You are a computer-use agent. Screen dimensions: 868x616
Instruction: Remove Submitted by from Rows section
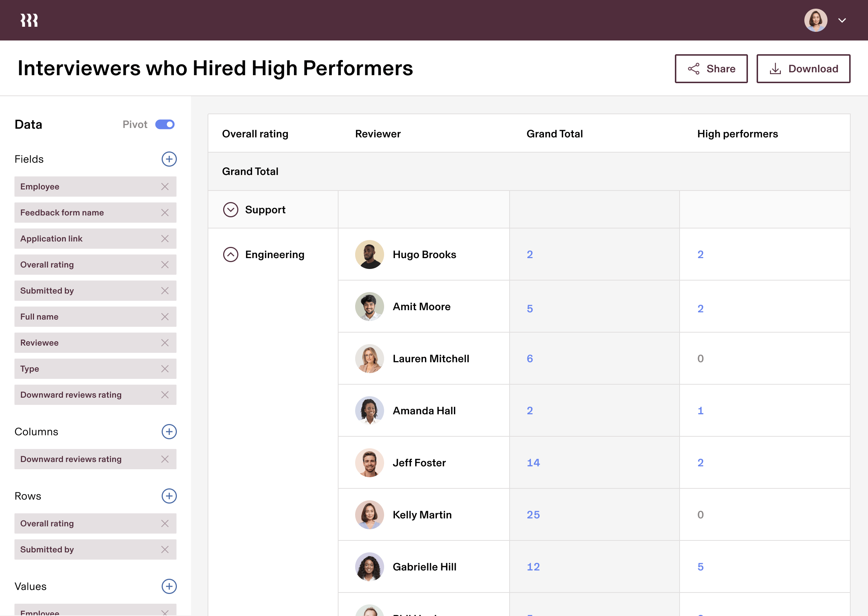[165, 549]
